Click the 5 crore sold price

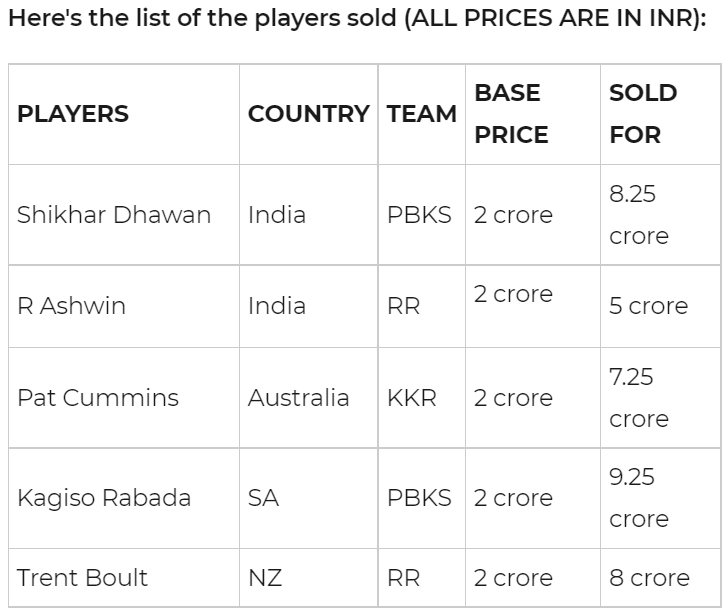click(648, 306)
